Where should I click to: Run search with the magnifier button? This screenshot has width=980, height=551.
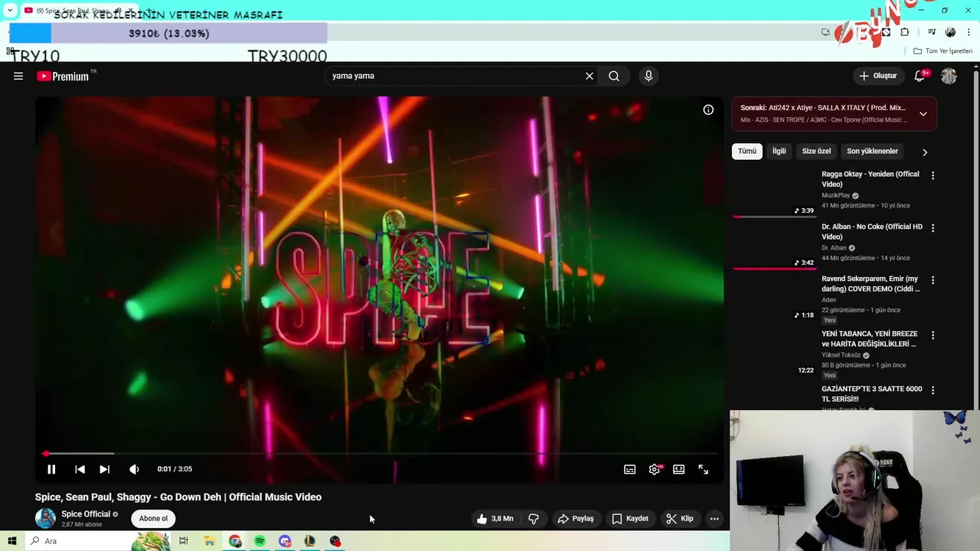click(x=614, y=76)
